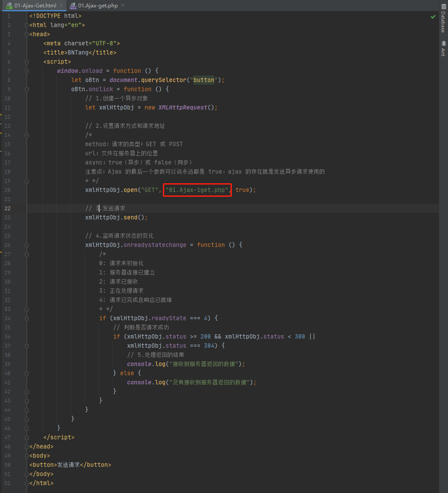Screen dimensions: 448x493
Task: Place cursor on xmlHttpObj.send() call
Action: 116,218
